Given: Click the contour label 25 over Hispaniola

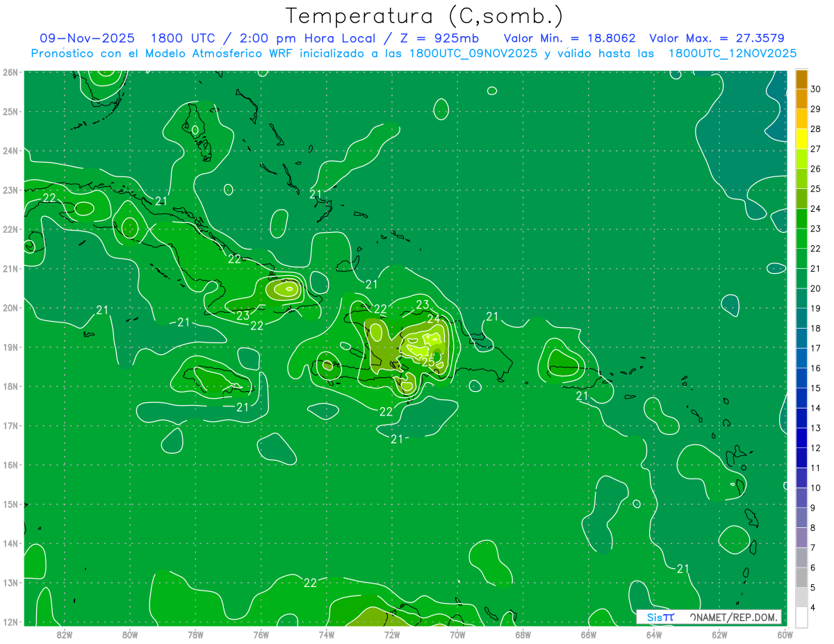Looking at the screenshot, I should 428,362.
